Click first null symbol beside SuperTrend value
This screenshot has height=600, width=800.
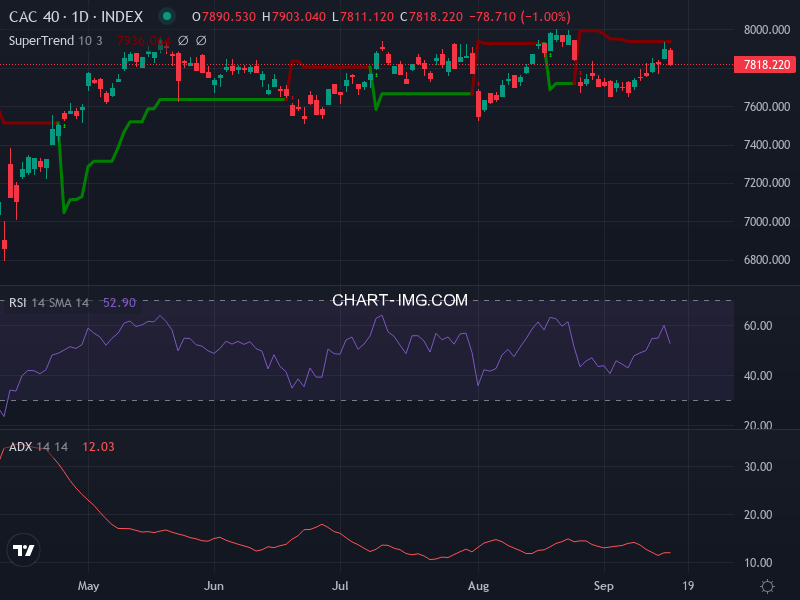tap(183, 40)
